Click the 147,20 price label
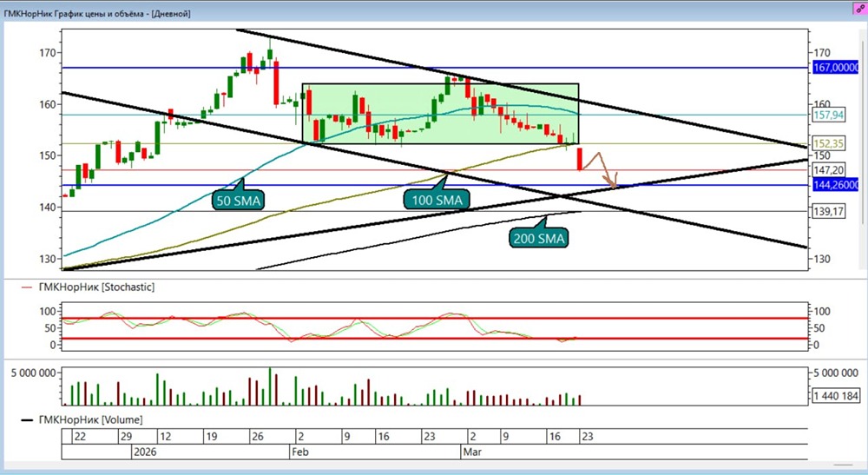The height and width of the screenshot is (475, 868). click(829, 170)
